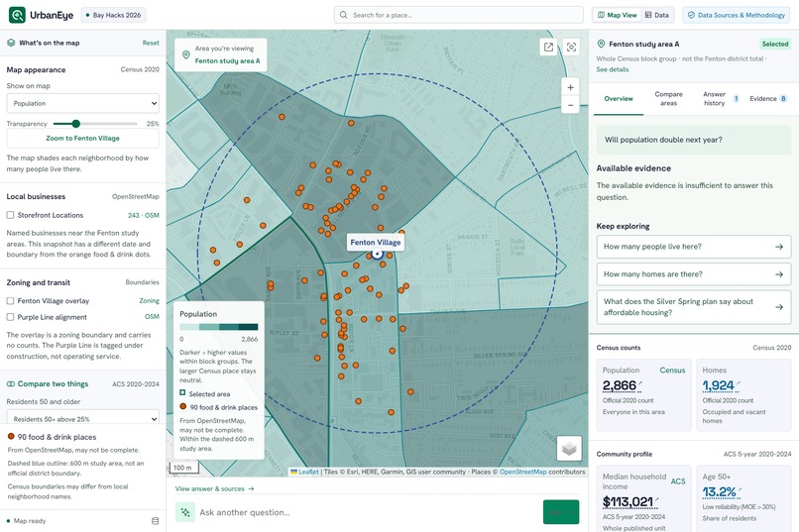The width and height of the screenshot is (799, 532).
Task: Open Residents 50+ above 25% dropdown
Action: 82,419
